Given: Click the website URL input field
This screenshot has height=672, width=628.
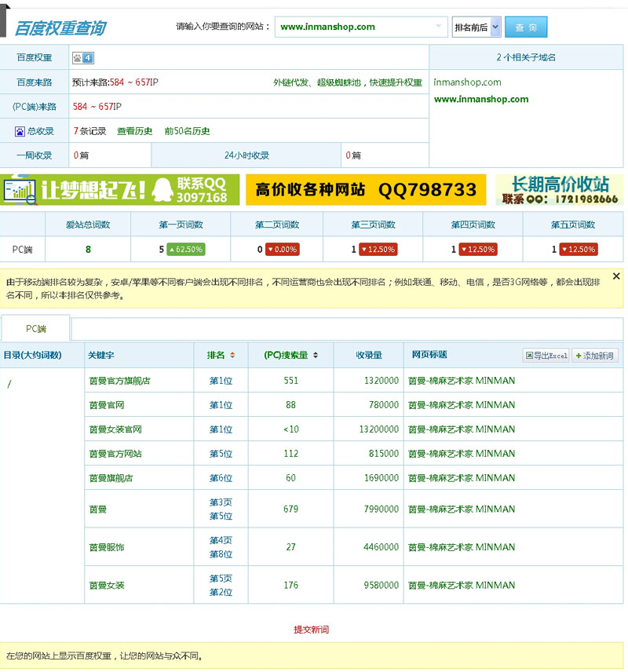Looking at the screenshot, I should pos(353,27).
